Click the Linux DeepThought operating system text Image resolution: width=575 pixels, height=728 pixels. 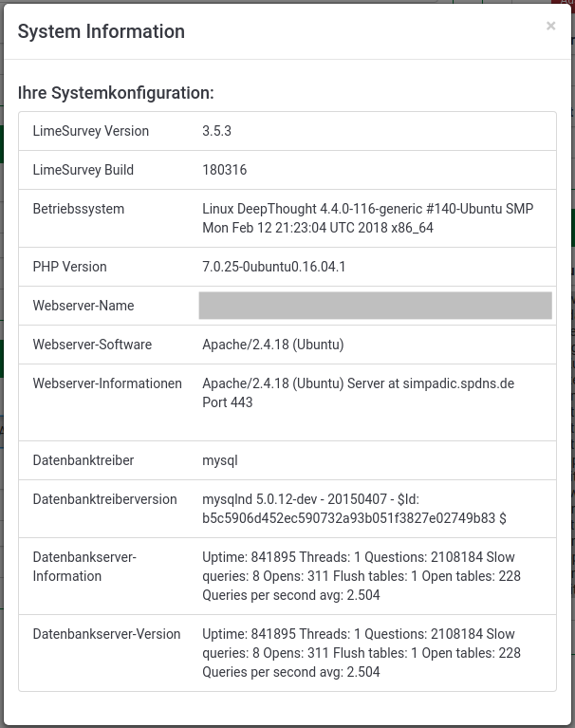point(367,218)
